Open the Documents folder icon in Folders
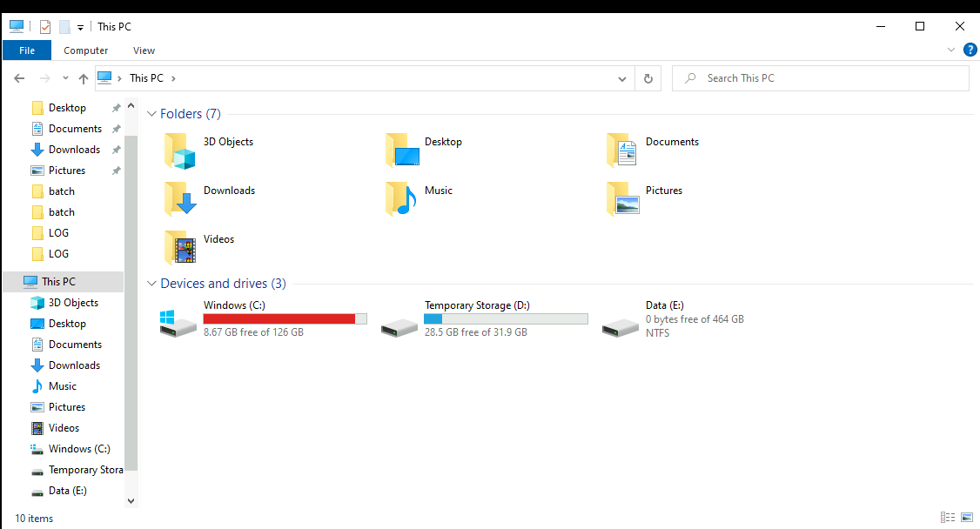 pyautogui.click(x=622, y=151)
